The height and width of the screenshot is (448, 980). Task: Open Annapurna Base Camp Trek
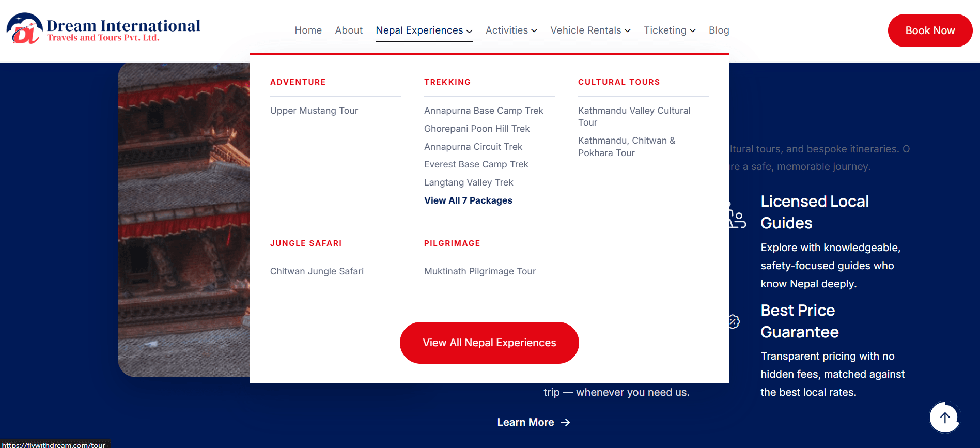point(484,111)
